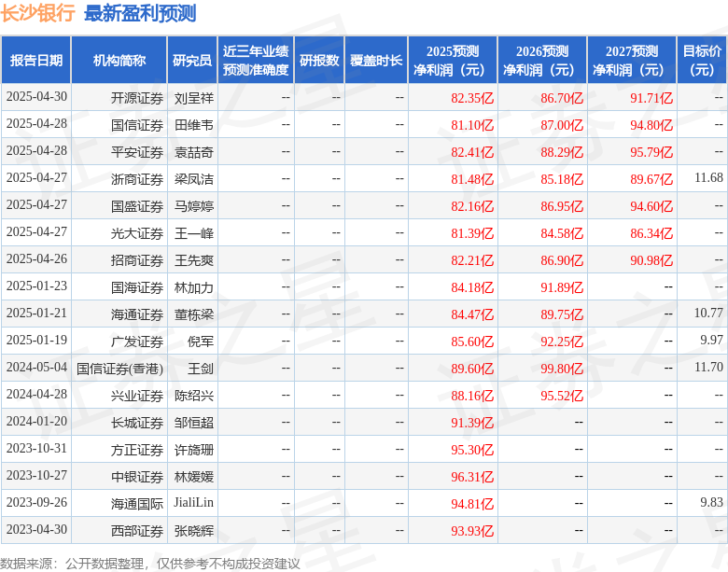The height and width of the screenshot is (572, 728).
Task: Click the 86.34亿 profit value
Action: (651, 233)
